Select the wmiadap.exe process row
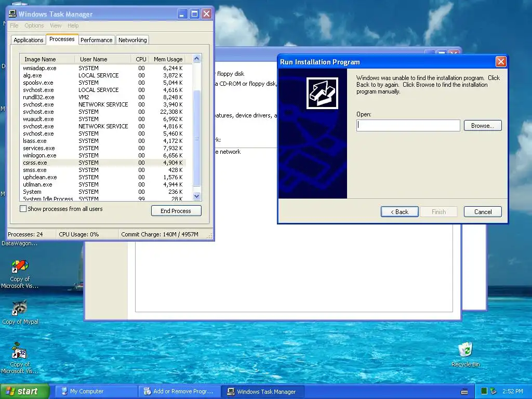This screenshot has height=399, width=532. click(x=104, y=68)
